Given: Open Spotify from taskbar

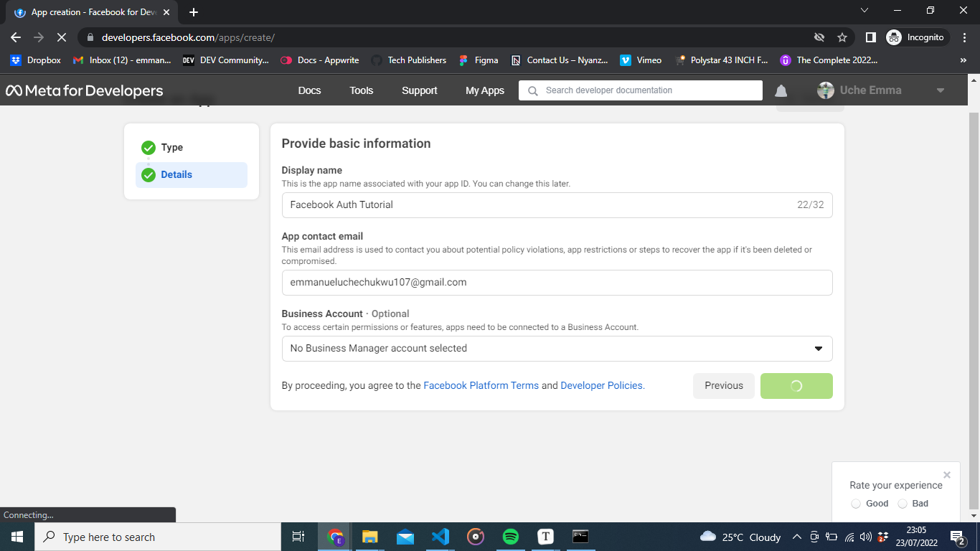Looking at the screenshot, I should [511, 537].
